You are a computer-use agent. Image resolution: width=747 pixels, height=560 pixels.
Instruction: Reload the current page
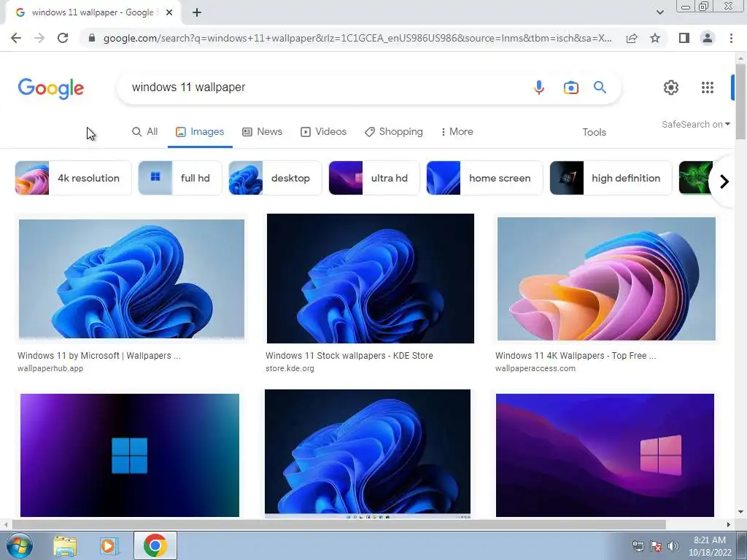pyautogui.click(x=63, y=38)
